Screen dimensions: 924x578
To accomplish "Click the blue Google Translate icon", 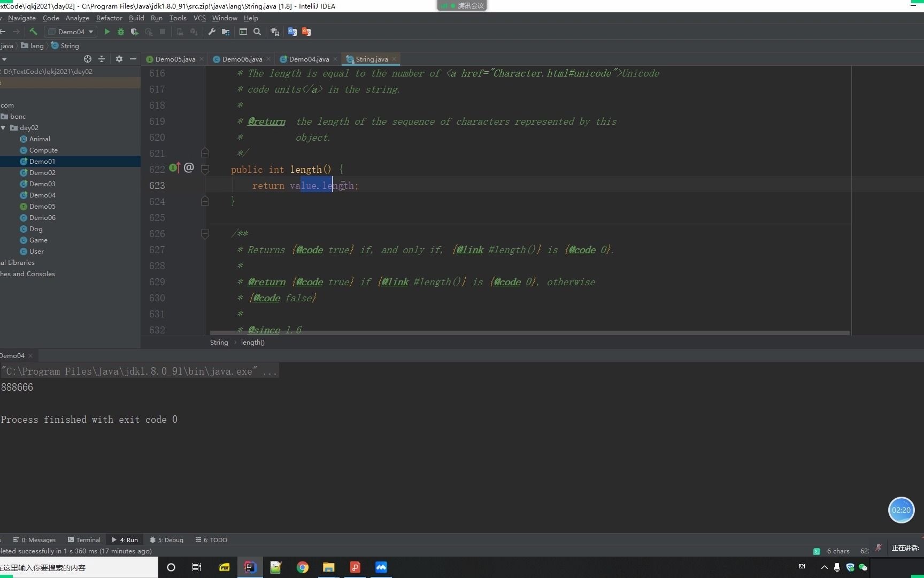I will pyautogui.click(x=292, y=32).
